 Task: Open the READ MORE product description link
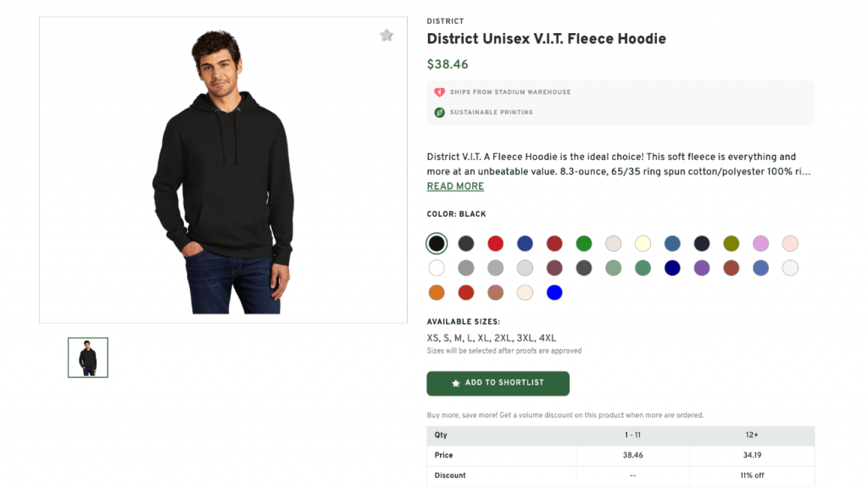click(x=455, y=186)
